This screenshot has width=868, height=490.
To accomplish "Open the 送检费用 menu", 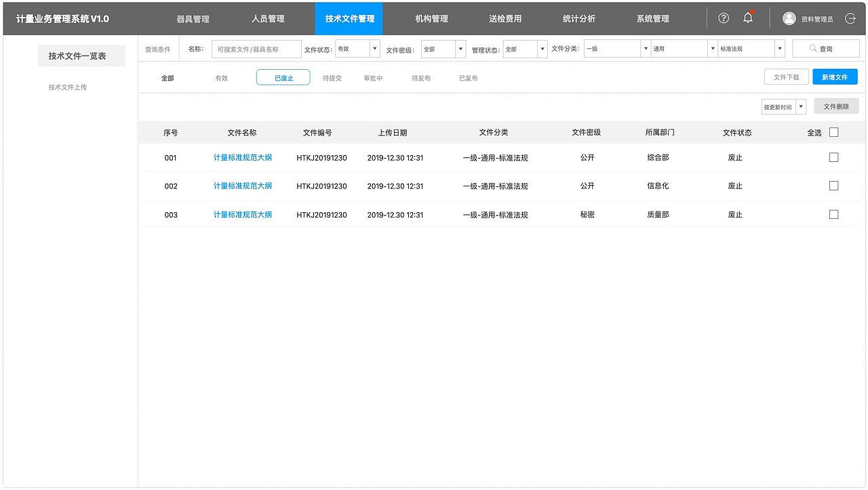I will (x=505, y=19).
